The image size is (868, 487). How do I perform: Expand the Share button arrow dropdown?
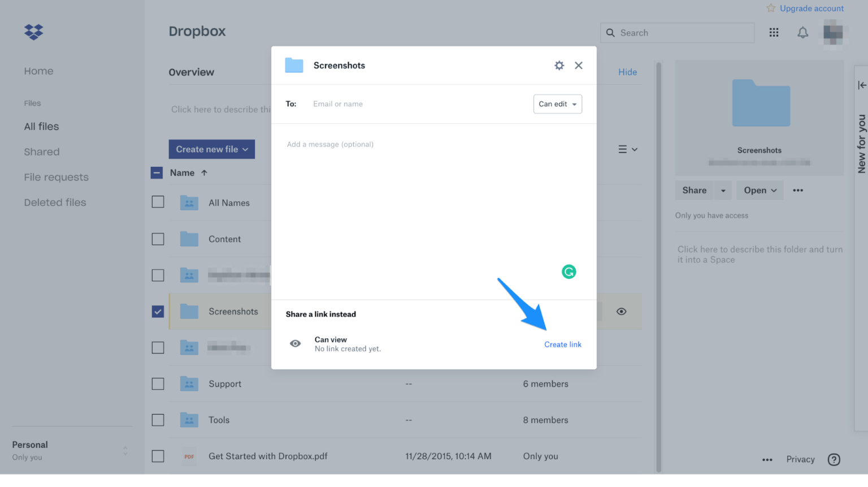(x=723, y=191)
